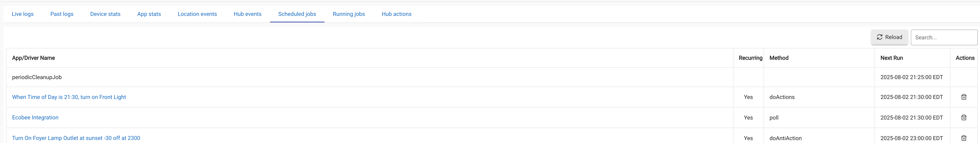Show the Running jobs tab
Screen dimensions: 980x143
[349, 14]
